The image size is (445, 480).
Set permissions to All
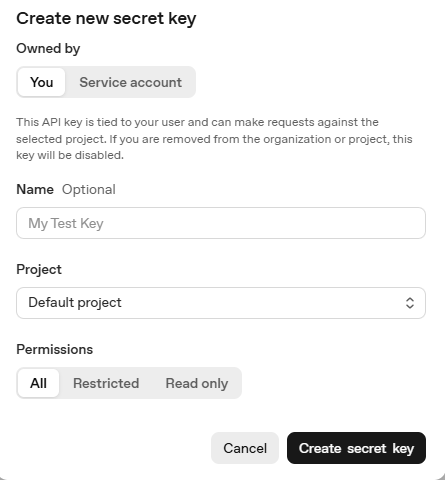tap(38, 383)
